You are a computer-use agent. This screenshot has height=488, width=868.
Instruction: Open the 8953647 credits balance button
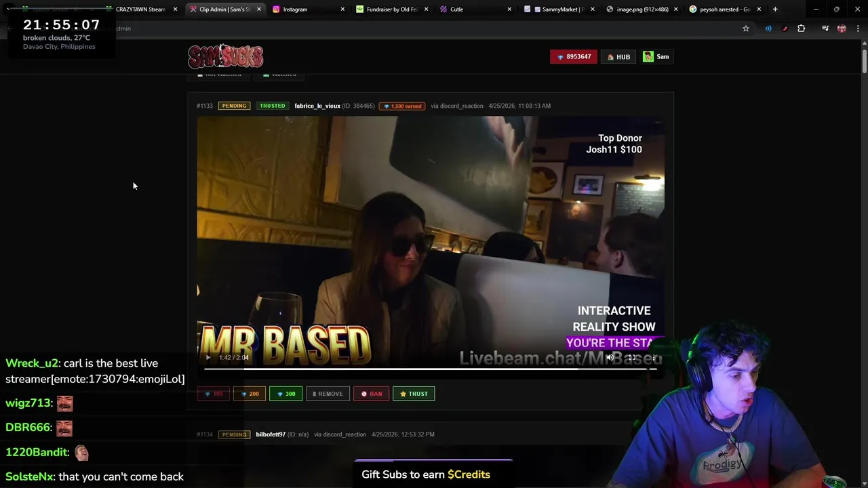pos(574,57)
